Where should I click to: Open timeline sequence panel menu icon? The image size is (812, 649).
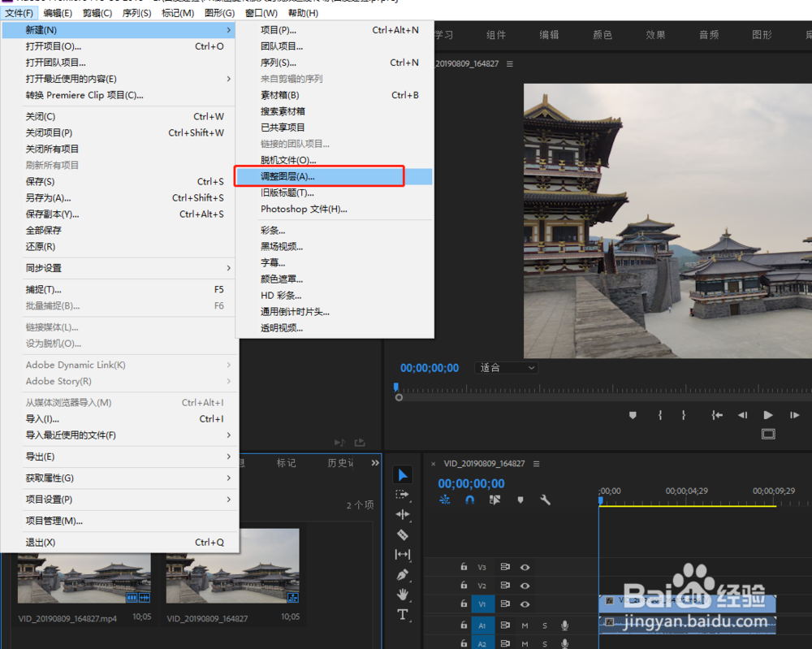(537, 464)
